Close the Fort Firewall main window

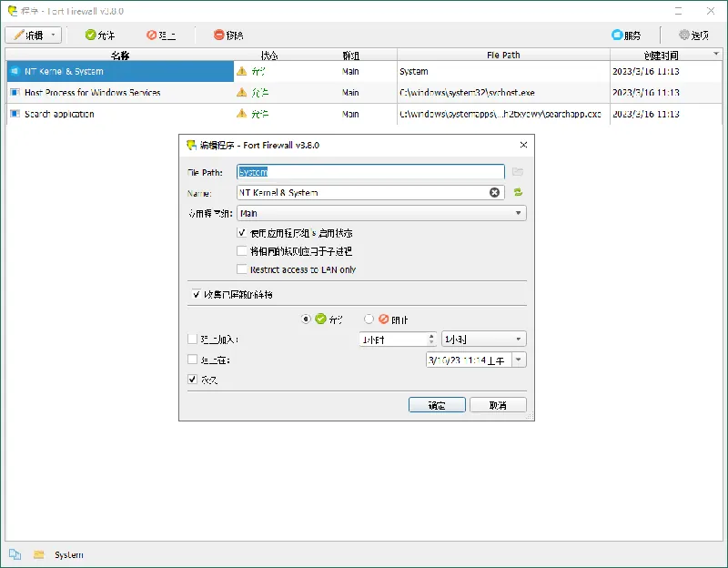tap(711, 11)
